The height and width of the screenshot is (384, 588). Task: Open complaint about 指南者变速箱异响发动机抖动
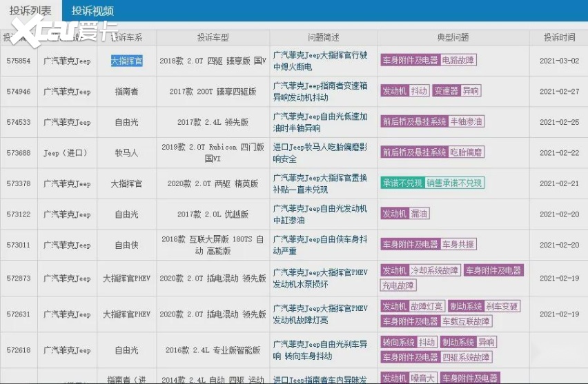pyautogui.click(x=320, y=91)
